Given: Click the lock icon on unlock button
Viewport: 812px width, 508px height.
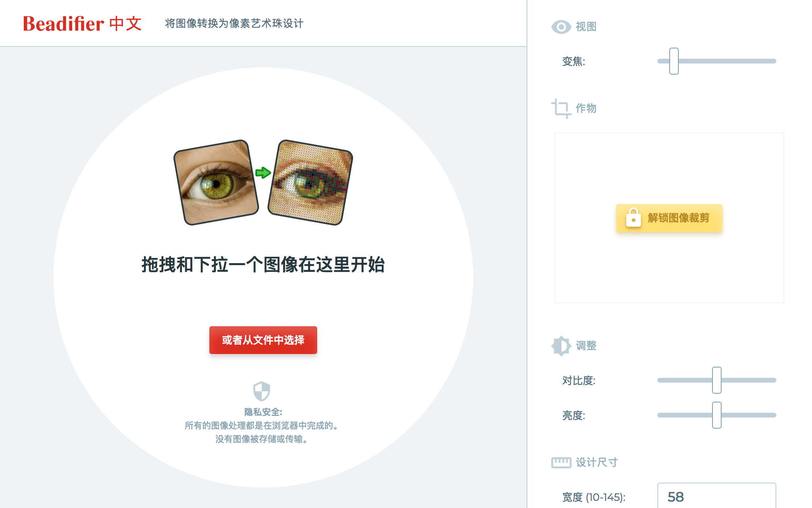Looking at the screenshot, I should (633, 218).
